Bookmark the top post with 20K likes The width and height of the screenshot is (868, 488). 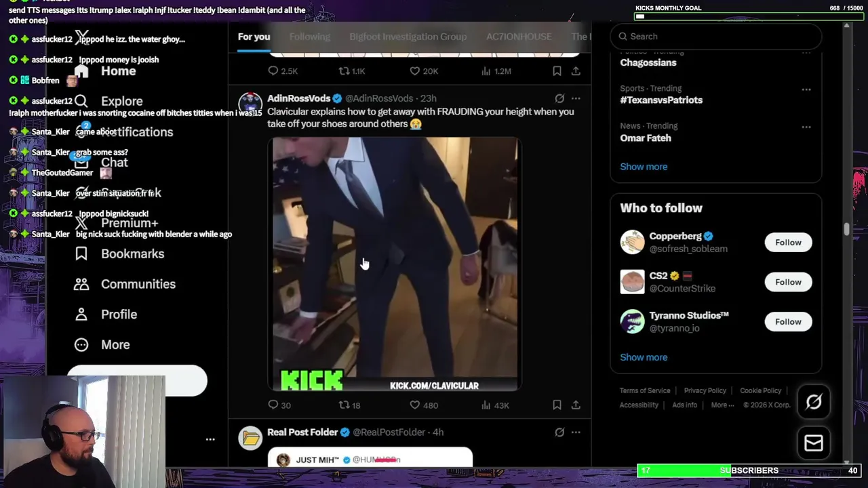click(557, 70)
